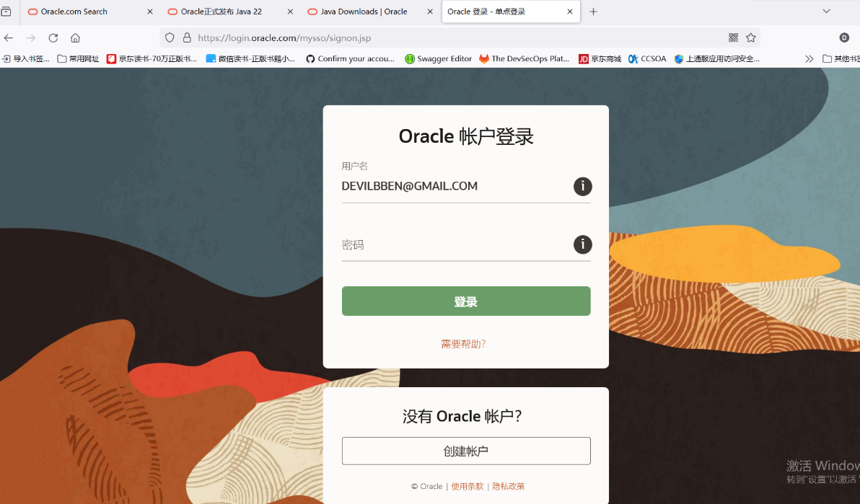Bookmark this page with the star icon
This screenshot has height=504, width=860.
(751, 37)
